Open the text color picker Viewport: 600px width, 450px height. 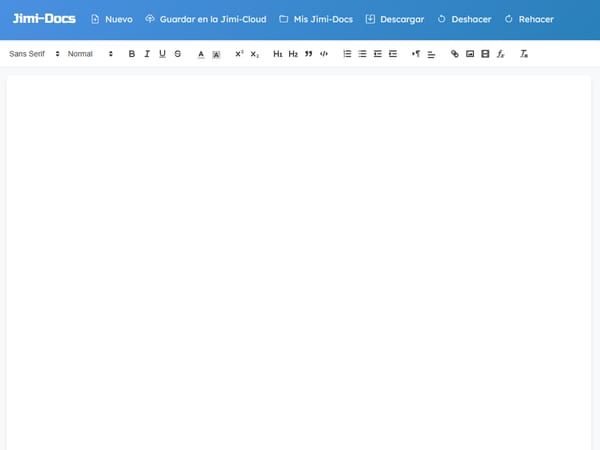coord(201,54)
